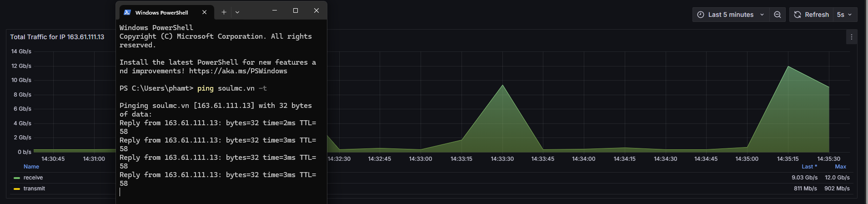Click the 902 Mb/s transmit max value
868x204 pixels.
837,189
